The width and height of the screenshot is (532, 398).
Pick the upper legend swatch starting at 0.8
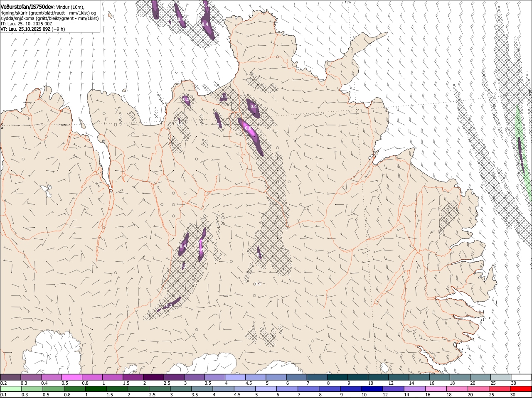coord(92,377)
